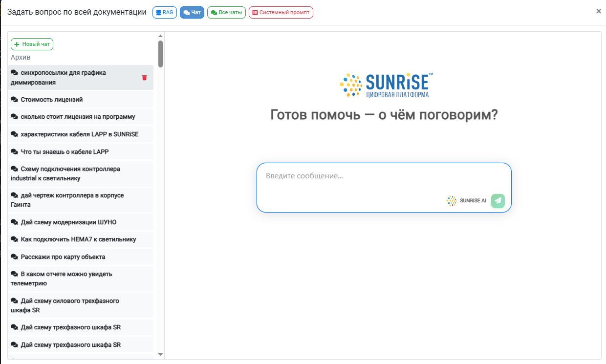Click the chat bubble icon next to Стоимость лицензий
606x364 pixels.
15,99
